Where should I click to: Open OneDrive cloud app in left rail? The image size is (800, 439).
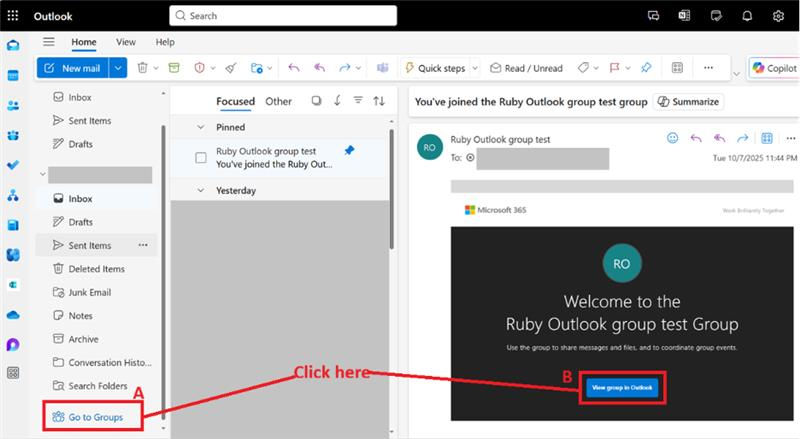point(13,315)
